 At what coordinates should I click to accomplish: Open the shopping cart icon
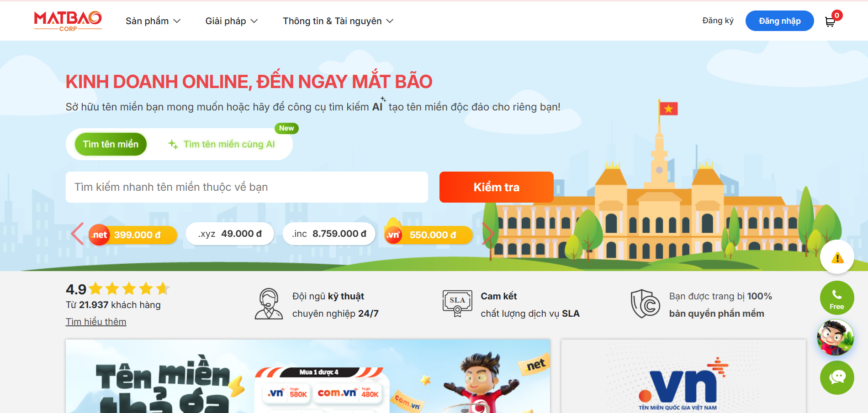830,21
